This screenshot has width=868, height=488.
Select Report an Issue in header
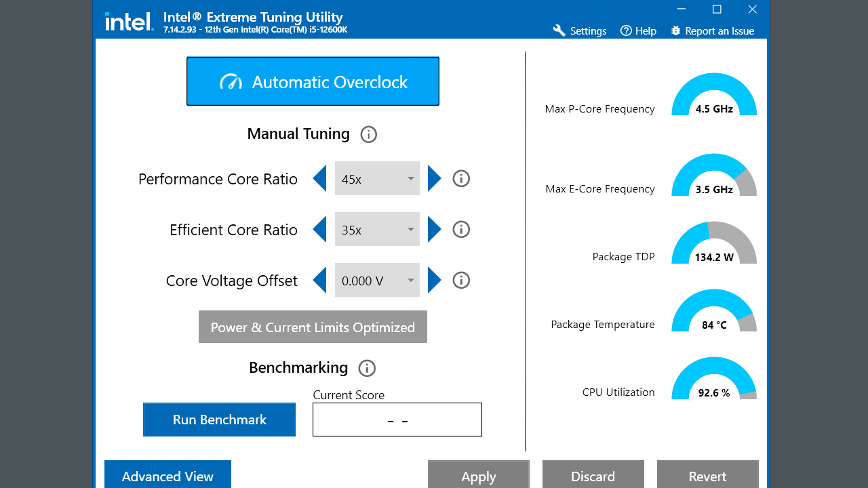tap(712, 31)
